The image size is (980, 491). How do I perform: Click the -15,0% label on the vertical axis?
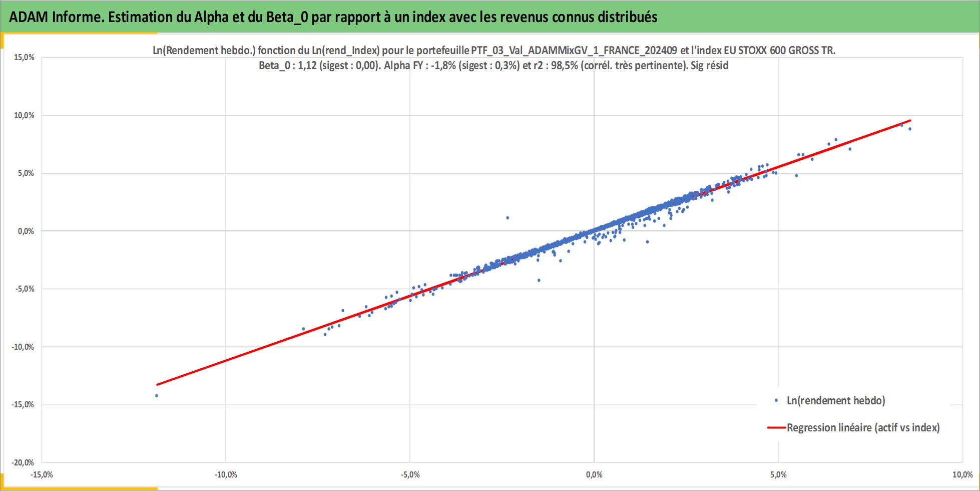tap(23, 404)
